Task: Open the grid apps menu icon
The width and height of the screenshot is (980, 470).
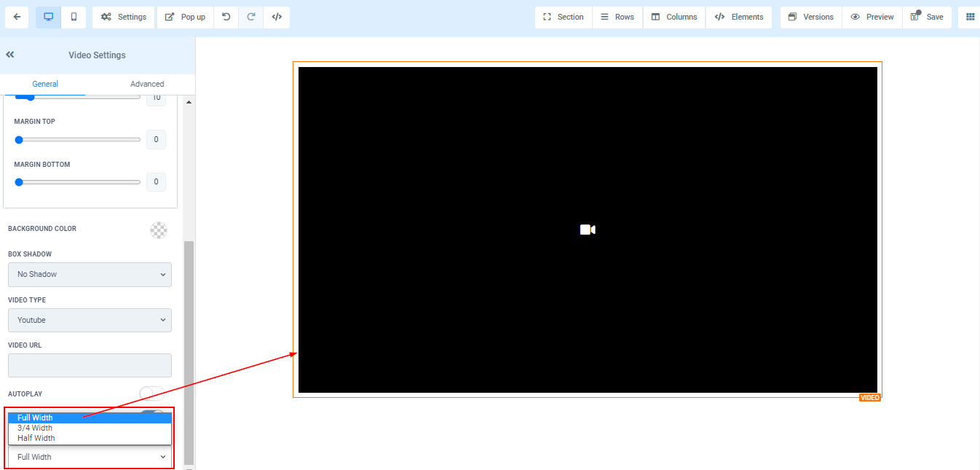Action: [970, 17]
